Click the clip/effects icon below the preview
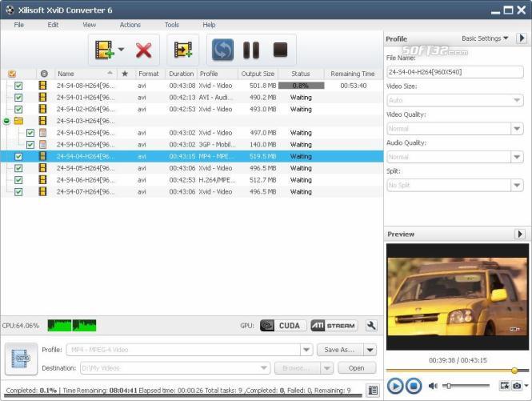The image size is (532, 401). point(505,385)
